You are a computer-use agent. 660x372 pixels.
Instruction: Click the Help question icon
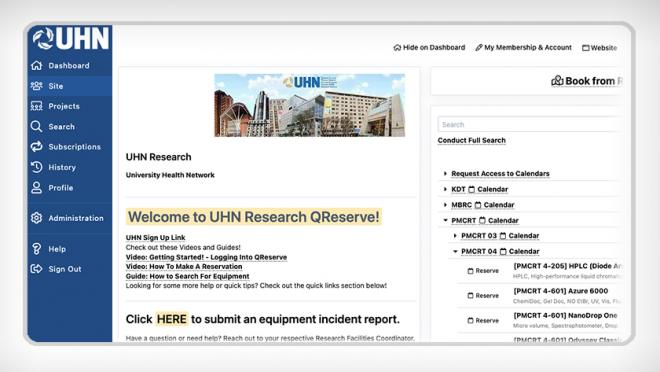click(x=37, y=249)
